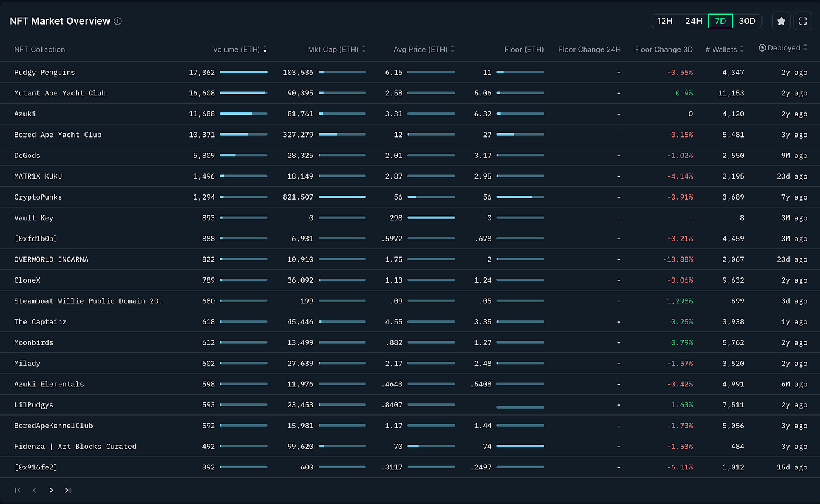Image resolution: width=820 pixels, height=504 pixels.
Task: Select the 24H timeframe
Action: 693,21
